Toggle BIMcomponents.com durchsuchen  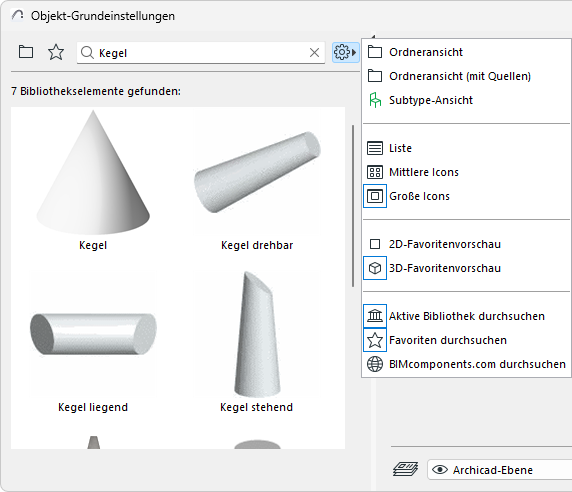466,364
